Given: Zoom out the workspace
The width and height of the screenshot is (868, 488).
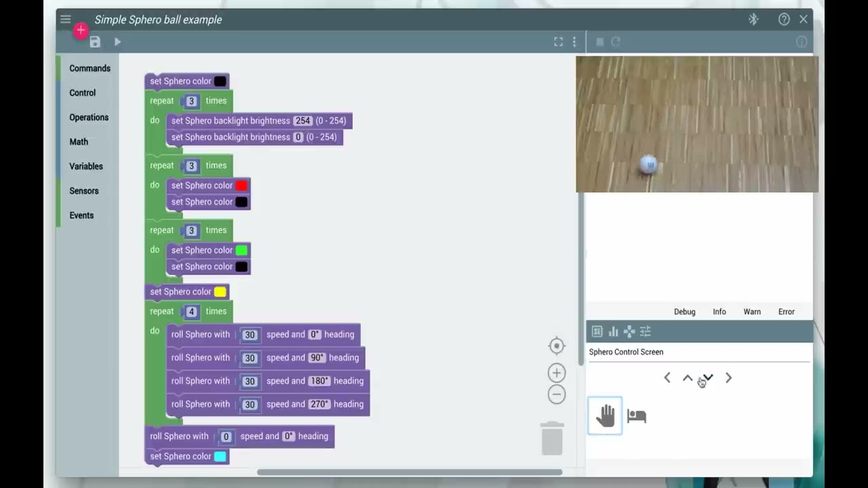Looking at the screenshot, I should click(x=557, y=394).
